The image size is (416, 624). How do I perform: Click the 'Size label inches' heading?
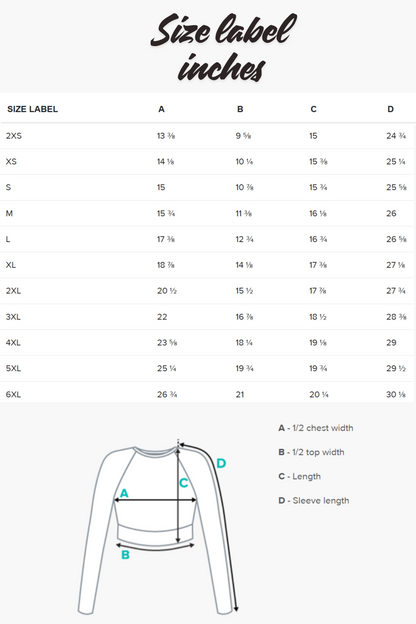223,47
